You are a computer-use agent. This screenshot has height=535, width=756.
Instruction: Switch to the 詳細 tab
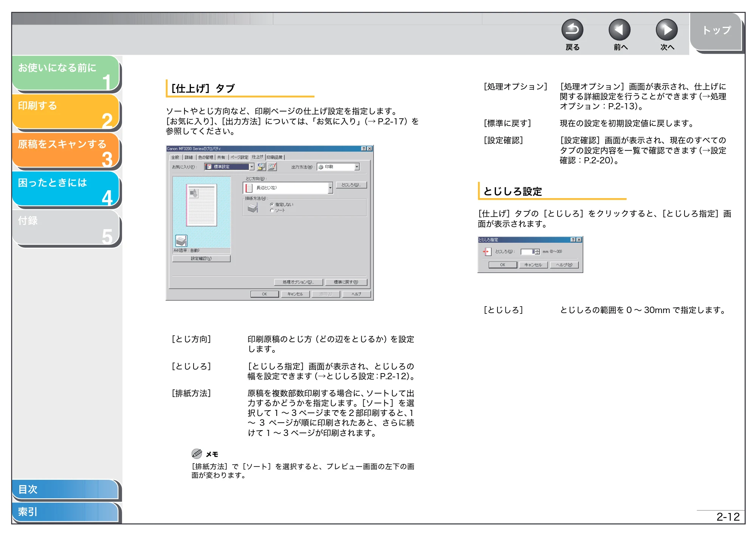pos(189,157)
